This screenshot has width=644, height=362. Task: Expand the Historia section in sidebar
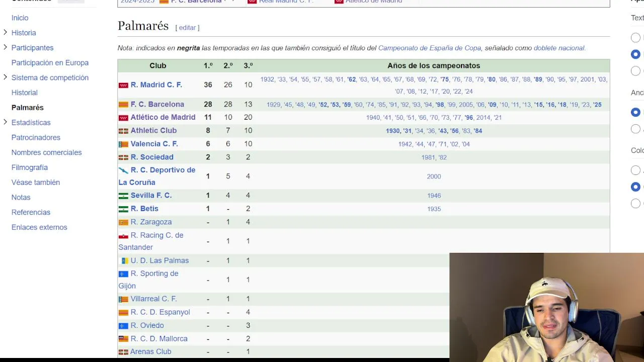5,33
